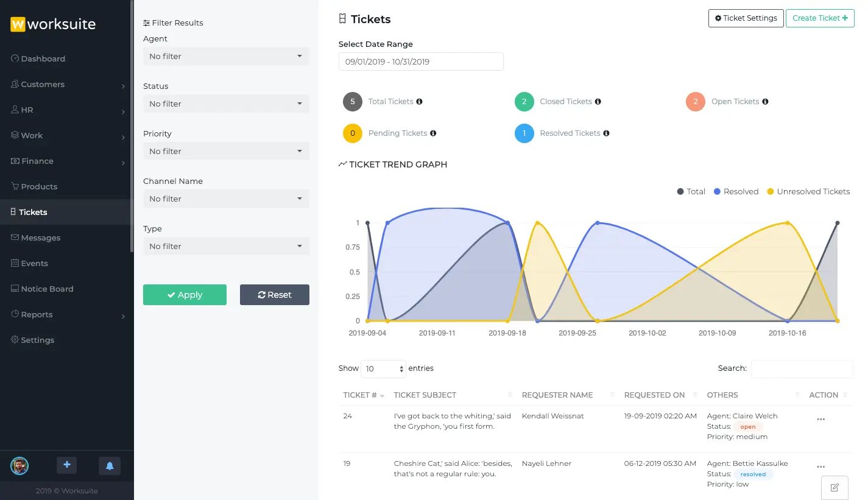Click the Create Ticket button
This screenshot has width=868, height=500.
(x=820, y=18)
